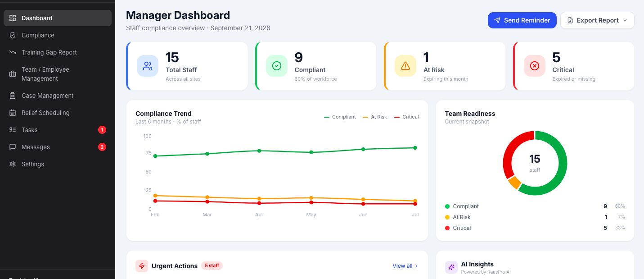Click the Critical summary card
The width and height of the screenshot is (644, 279).
click(574, 66)
